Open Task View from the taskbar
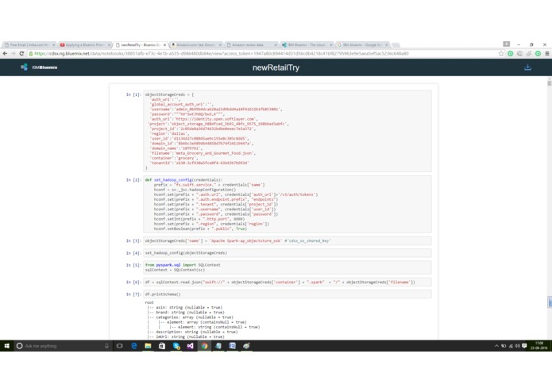 pos(120,346)
